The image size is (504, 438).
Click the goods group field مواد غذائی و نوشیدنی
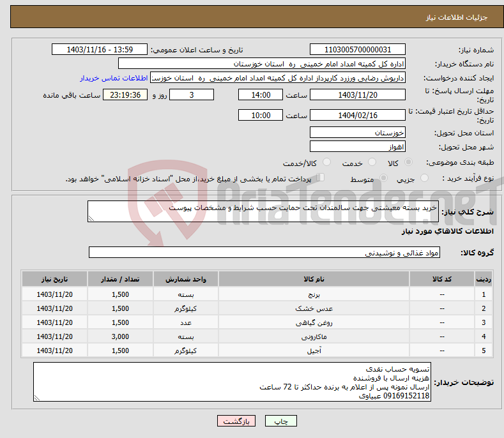(x=264, y=253)
